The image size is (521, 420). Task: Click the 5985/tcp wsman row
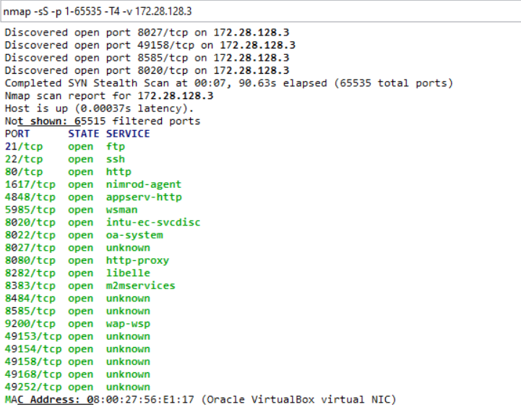coord(71,210)
